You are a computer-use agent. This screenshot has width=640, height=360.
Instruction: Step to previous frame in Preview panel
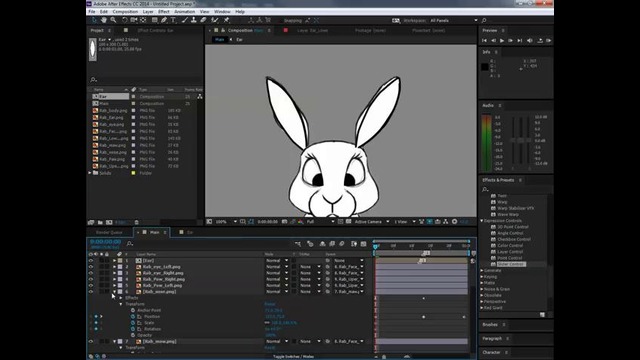[x=493, y=40]
